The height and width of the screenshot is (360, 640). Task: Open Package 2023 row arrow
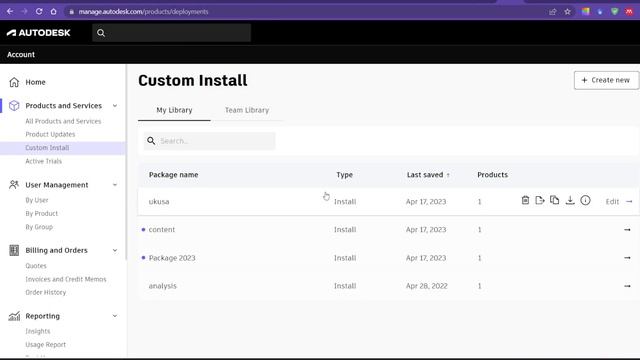(627, 258)
